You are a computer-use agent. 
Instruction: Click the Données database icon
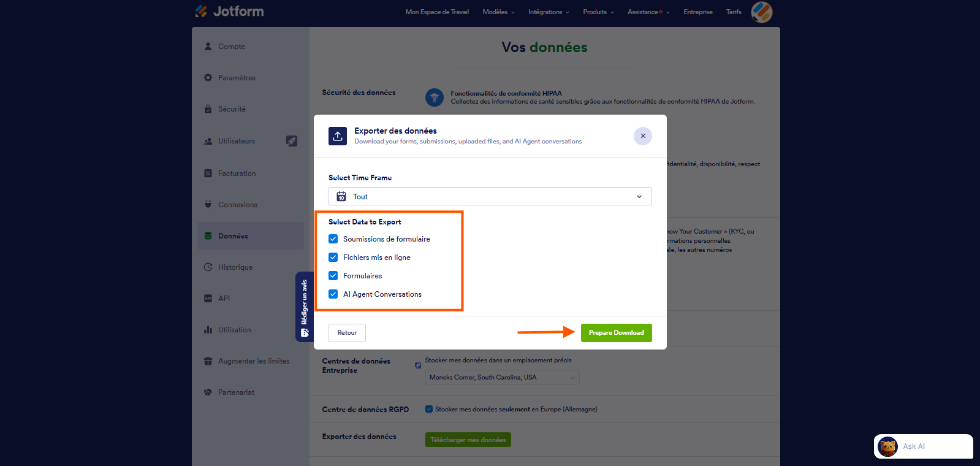208,235
